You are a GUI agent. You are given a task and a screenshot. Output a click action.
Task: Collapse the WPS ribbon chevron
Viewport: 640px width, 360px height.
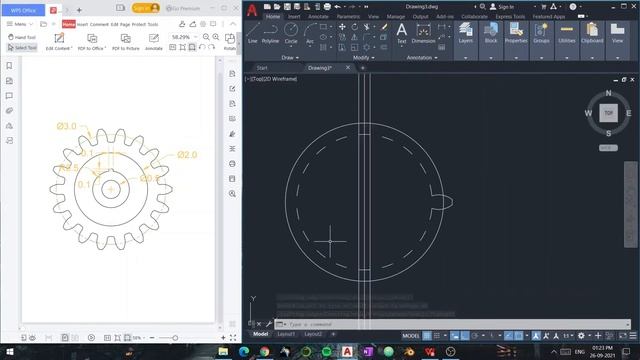(x=233, y=24)
